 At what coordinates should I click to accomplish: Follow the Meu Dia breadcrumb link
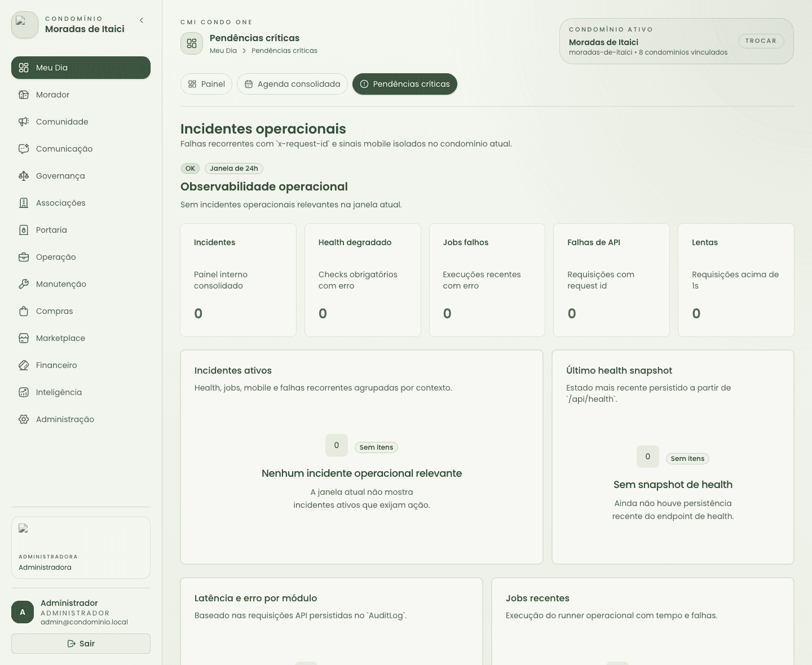click(223, 51)
